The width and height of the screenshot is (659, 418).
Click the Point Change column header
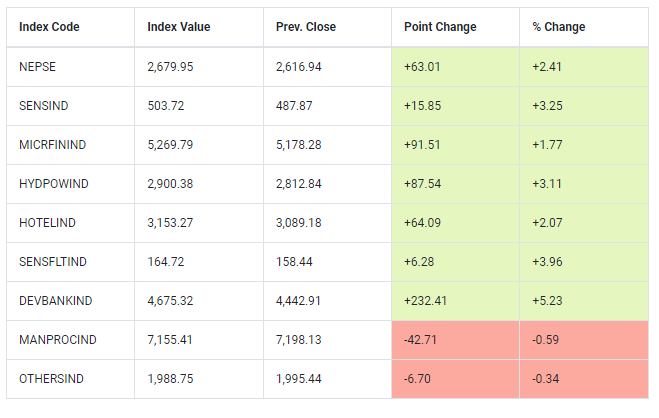pyautogui.click(x=440, y=27)
